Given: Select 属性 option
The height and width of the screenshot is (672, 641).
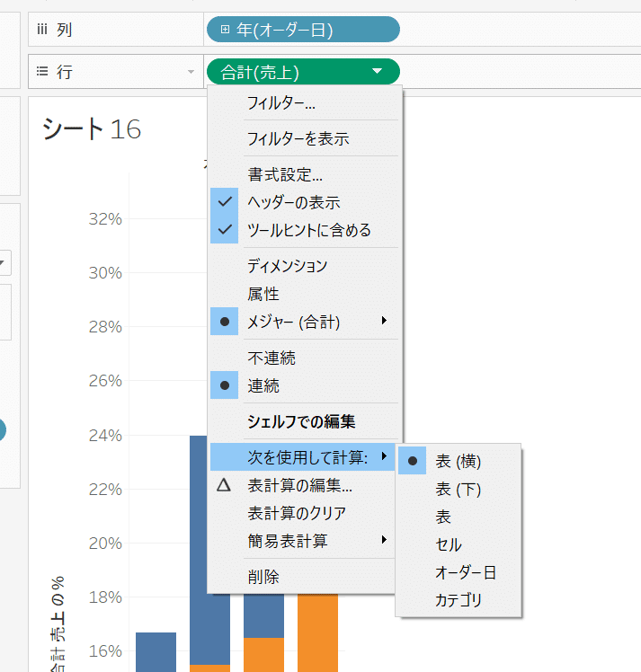Looking at the screenshot, I should pos(305,294).
